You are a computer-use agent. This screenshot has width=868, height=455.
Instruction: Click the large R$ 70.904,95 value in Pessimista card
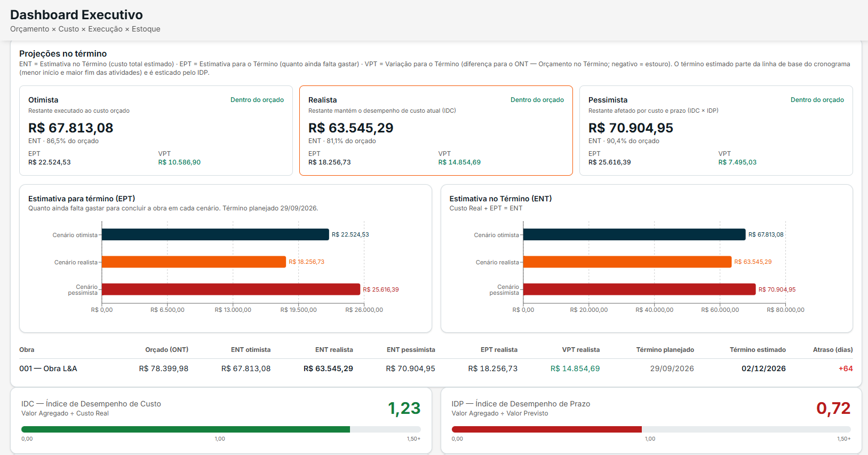631,128
